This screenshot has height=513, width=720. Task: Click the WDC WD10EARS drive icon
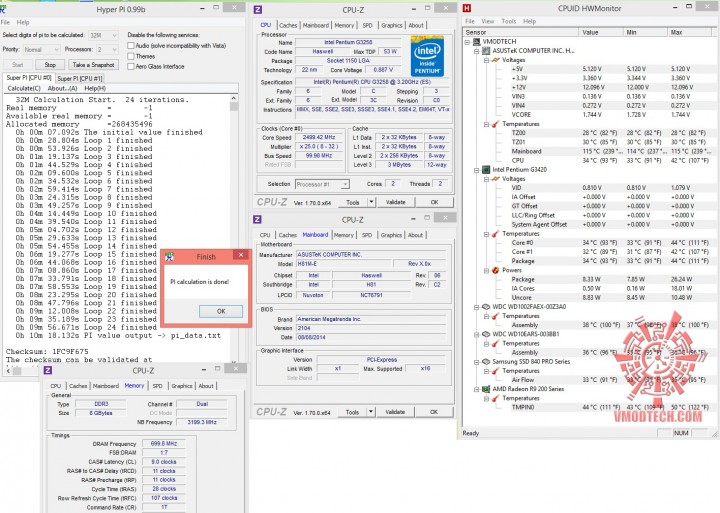tap(486, 334)
